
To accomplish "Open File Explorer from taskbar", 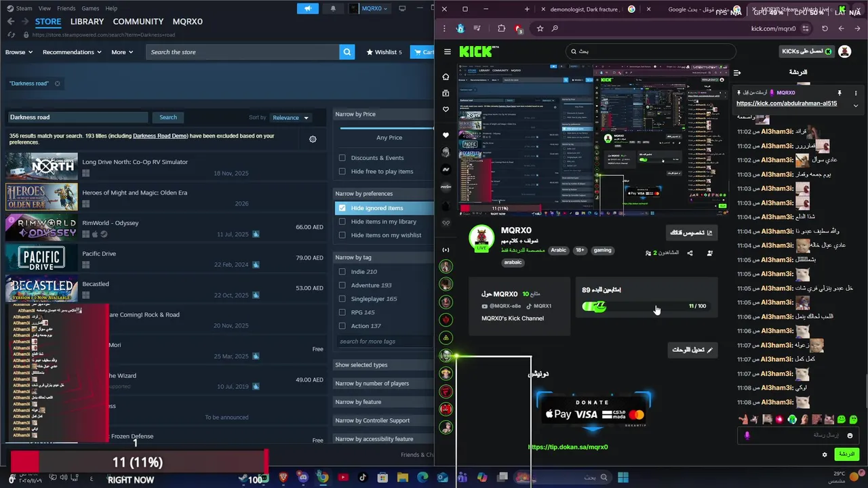I will click(x=402, y=477).
